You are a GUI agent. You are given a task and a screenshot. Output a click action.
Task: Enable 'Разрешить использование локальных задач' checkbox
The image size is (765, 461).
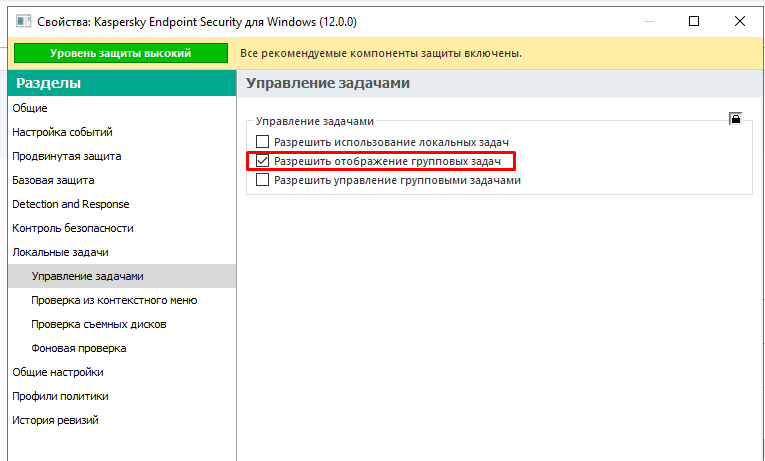tap(262, 142)
